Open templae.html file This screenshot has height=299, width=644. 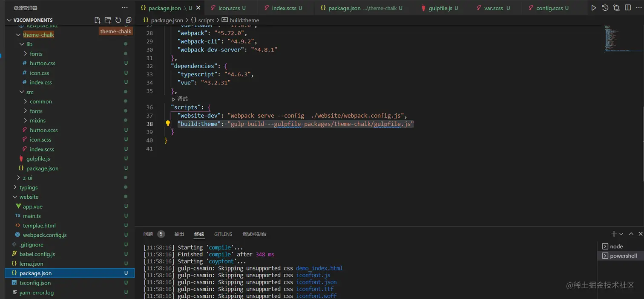pyautogui.click(x=39, y=226)
